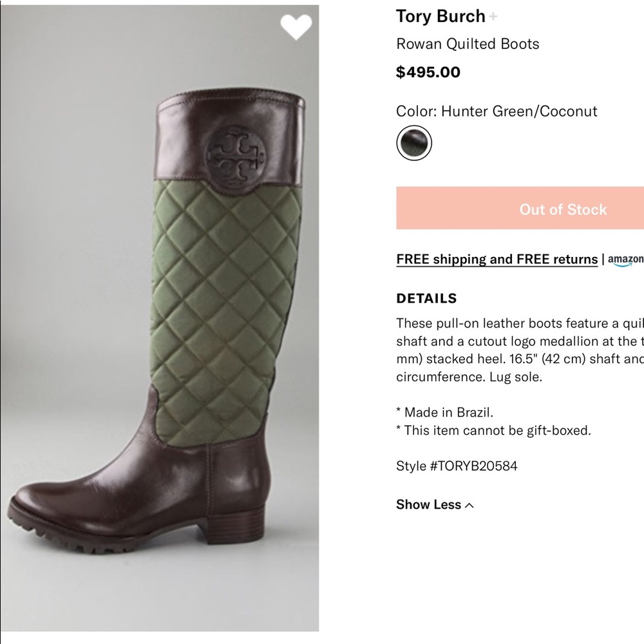The image size is (644, 644).
Task: Click the Style #TORYB20584 text
Action: (457, 466)
